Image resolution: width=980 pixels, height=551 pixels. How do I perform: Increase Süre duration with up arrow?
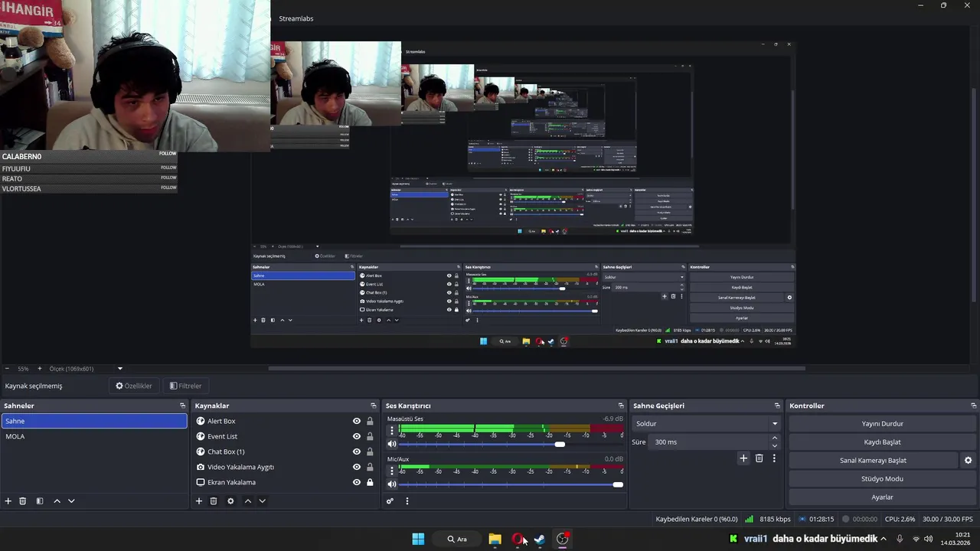coord(775,438)
